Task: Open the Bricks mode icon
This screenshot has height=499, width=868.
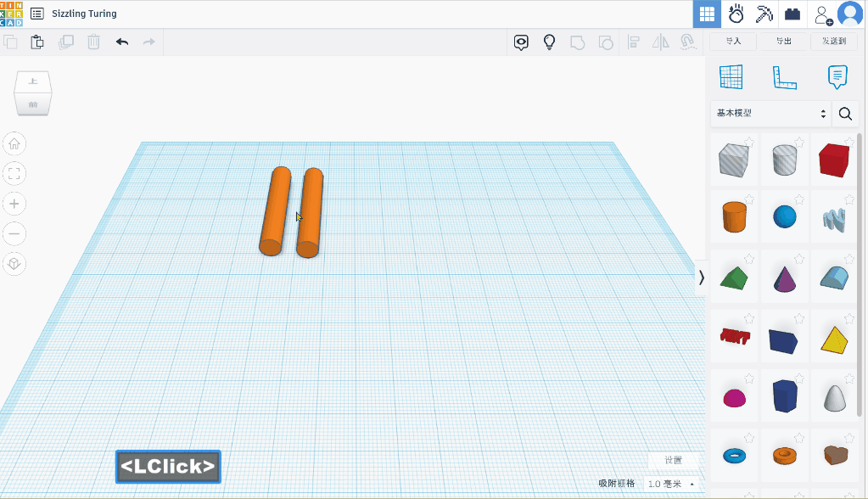Action: [x=792, y=14]
